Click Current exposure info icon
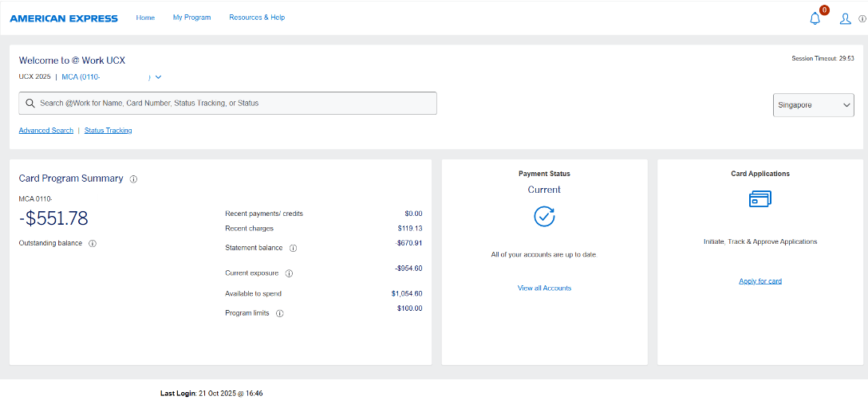Viewport: 868px width, 408px height. (x=289, y=273)
